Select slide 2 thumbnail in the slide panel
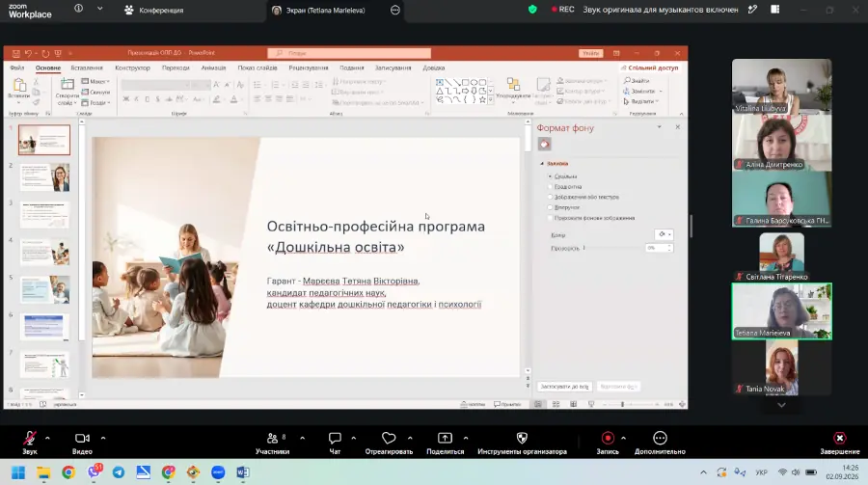868x485 pixels. [44, 177]
